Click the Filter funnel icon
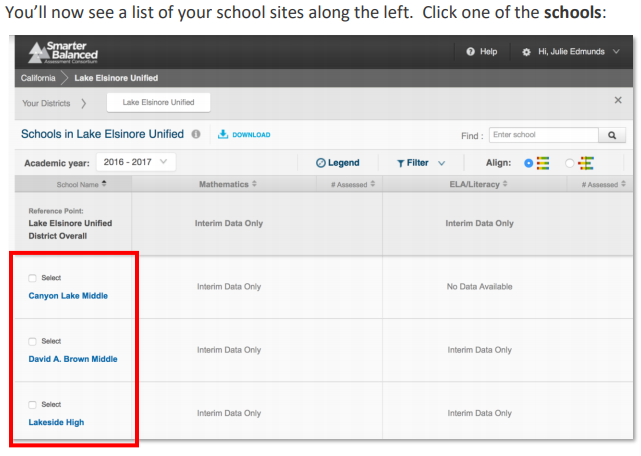Screen dimensions: 641x456 click(x=401, y=163)
